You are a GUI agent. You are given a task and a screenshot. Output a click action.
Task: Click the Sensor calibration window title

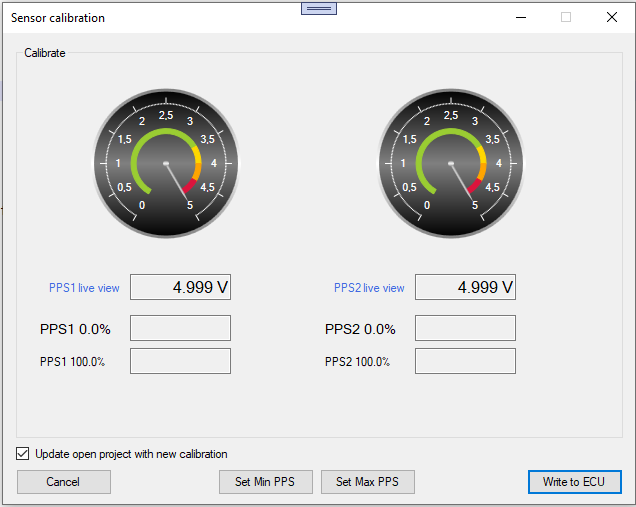pos(58,18)
